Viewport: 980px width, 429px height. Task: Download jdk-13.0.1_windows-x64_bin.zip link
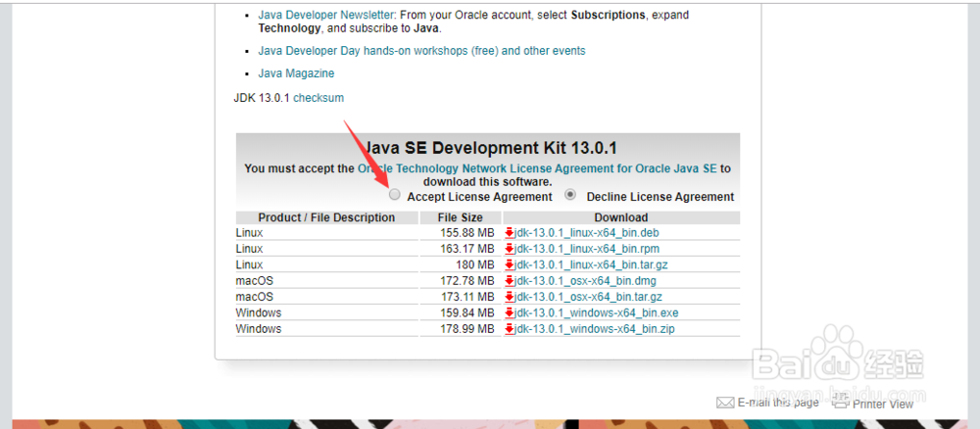[595, 329]
